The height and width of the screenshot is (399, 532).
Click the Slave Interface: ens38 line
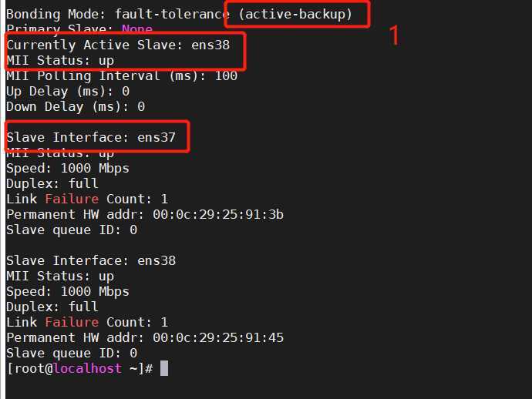(x=91, y=260)
